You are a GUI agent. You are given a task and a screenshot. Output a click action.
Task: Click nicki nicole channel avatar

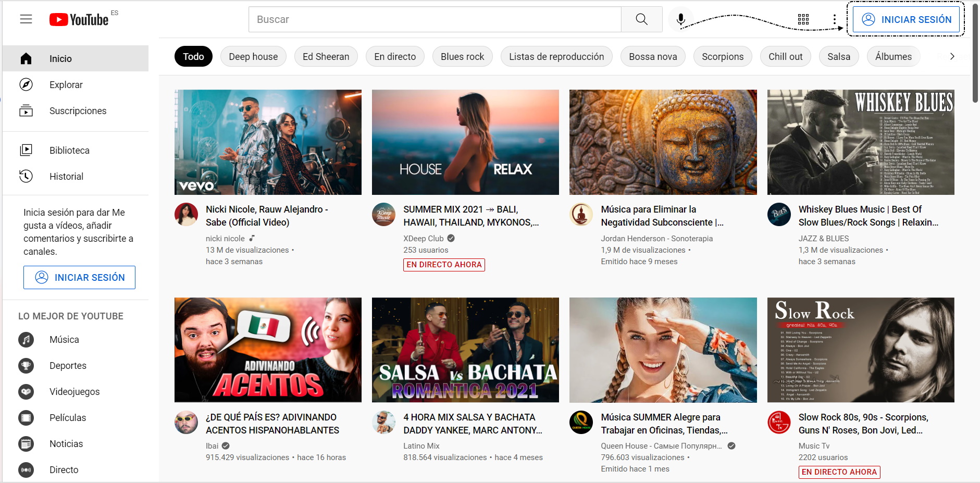186,214
